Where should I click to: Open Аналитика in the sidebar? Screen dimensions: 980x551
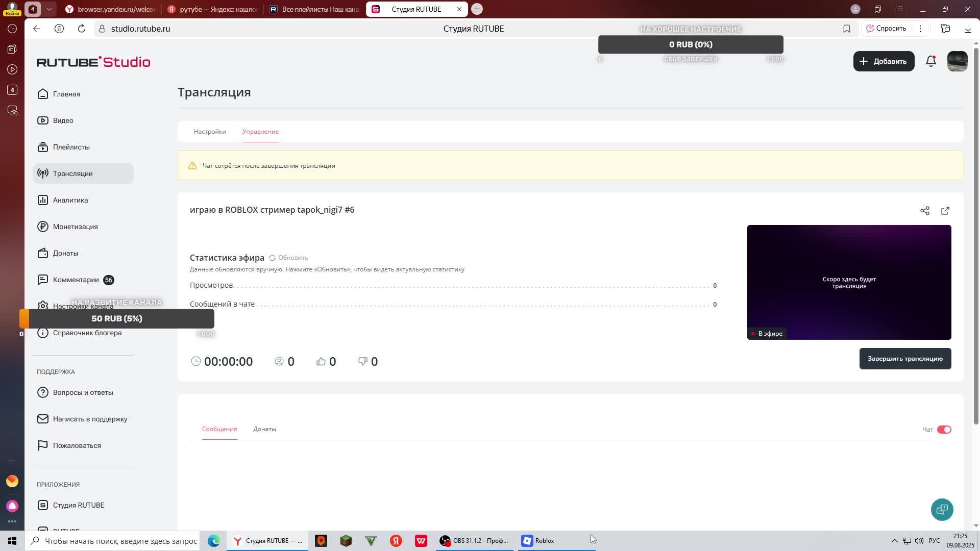(70, 200)
